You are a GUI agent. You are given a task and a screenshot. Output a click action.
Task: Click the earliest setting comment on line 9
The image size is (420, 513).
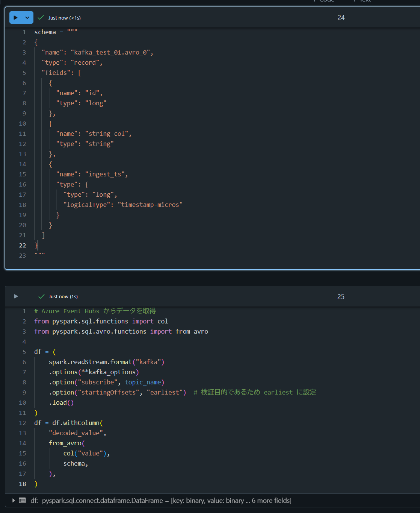pyautogui.click(x=255, y=392)
